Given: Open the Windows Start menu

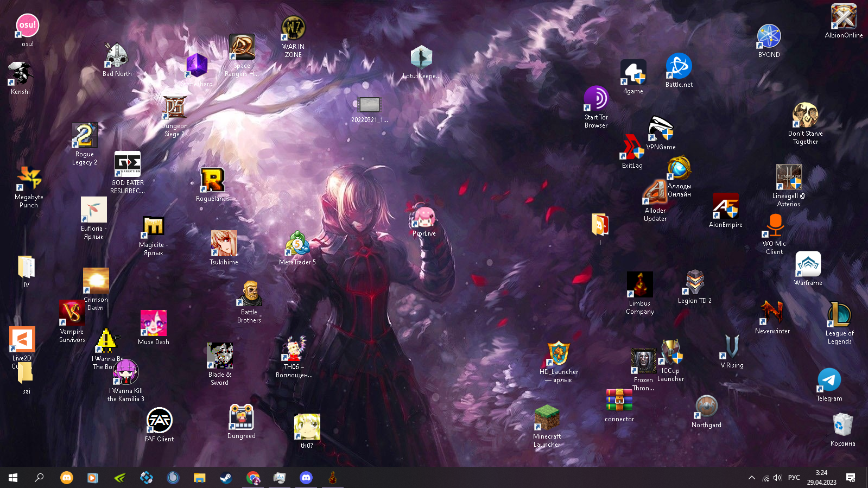Looking at the screenshot, I should tap(13, 478).
